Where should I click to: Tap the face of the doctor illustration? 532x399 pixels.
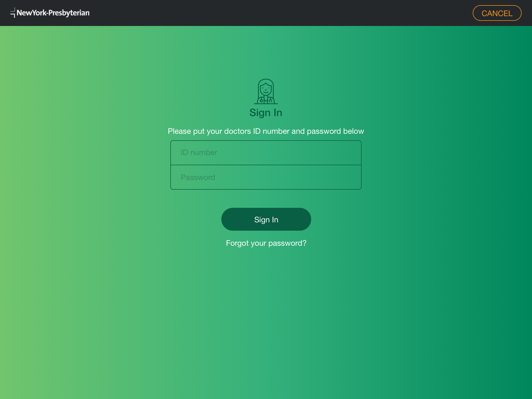[x=266, y=90]
